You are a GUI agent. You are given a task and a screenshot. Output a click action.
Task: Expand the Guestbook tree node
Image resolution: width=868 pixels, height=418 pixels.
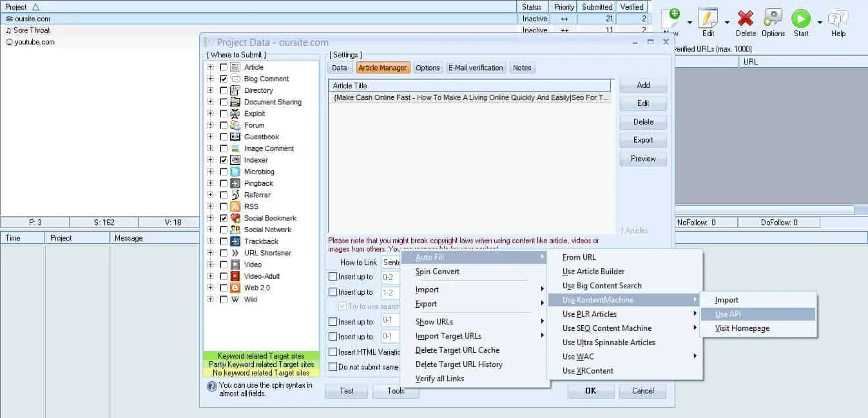pyautogui.click(x=211, y=137)
